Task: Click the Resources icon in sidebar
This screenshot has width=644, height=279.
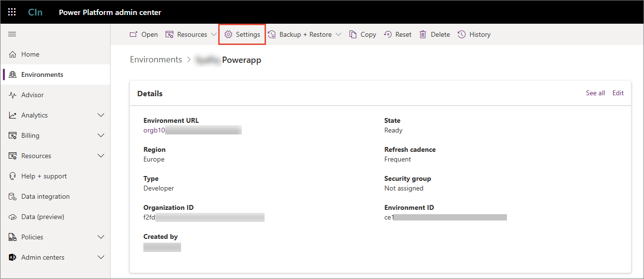Action: point(13,156)
